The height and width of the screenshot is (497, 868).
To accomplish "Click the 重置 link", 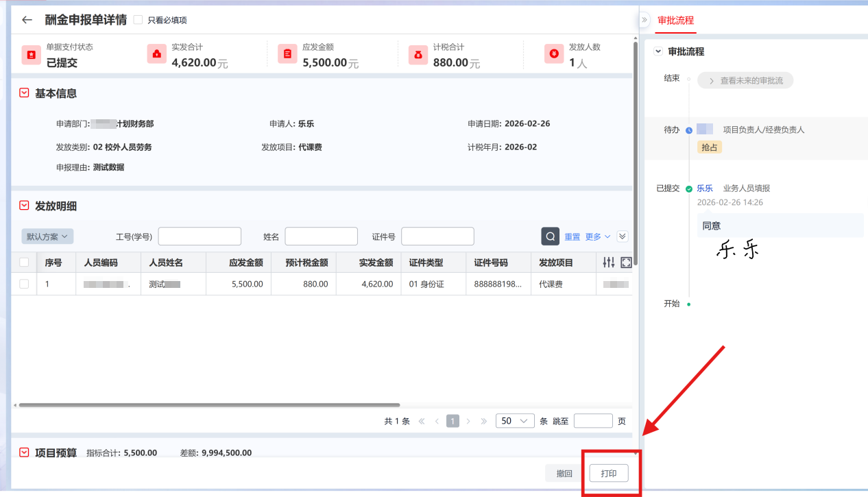I will (572, 237).
